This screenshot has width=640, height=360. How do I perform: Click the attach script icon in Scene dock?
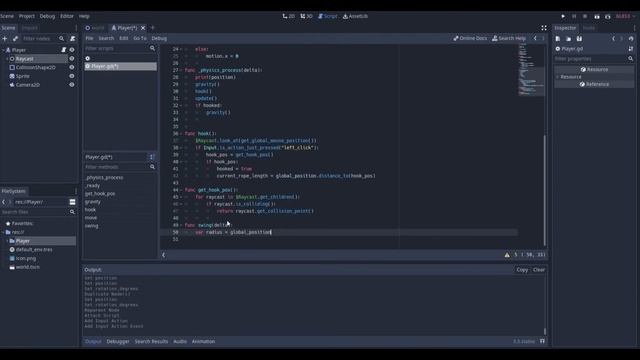coord(73,38)
